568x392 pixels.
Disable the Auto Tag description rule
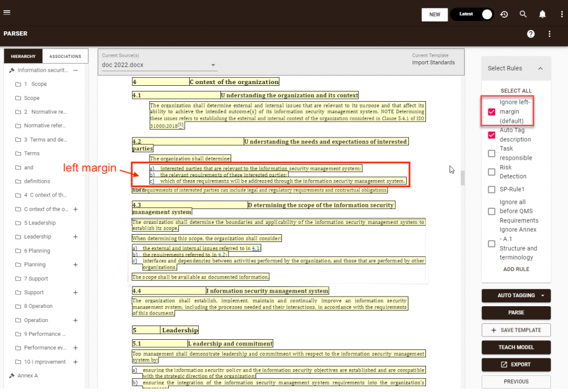point(491,135)
